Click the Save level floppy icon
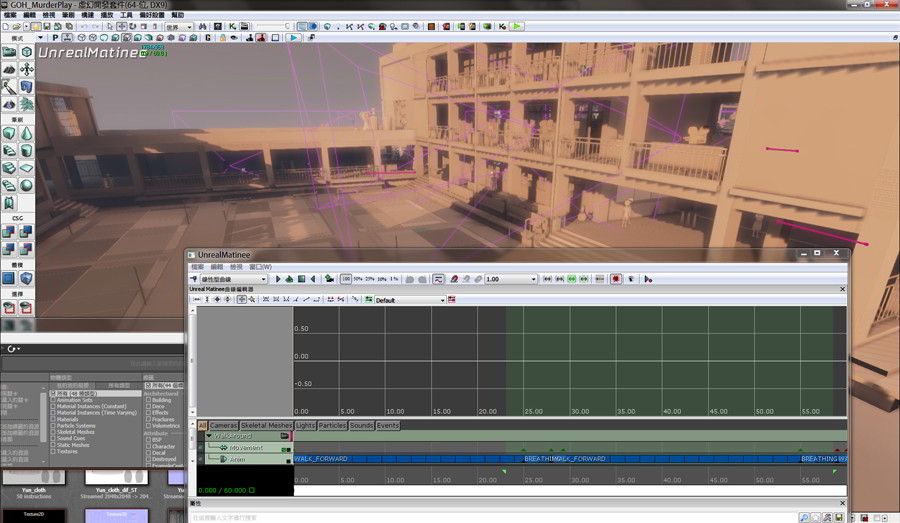The width and height of the screenshot is (900, 523). tap(47, 26)
